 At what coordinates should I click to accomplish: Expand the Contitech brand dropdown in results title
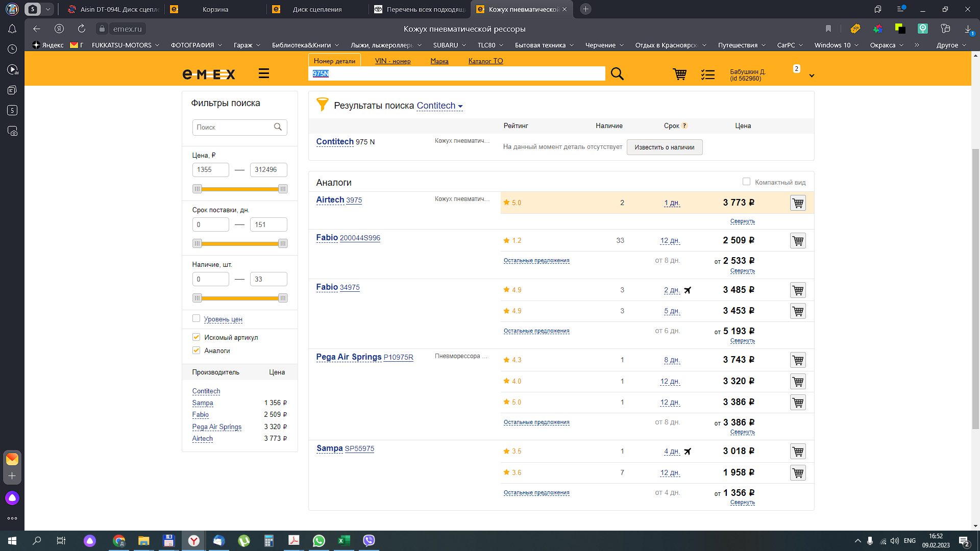point(440,106)
